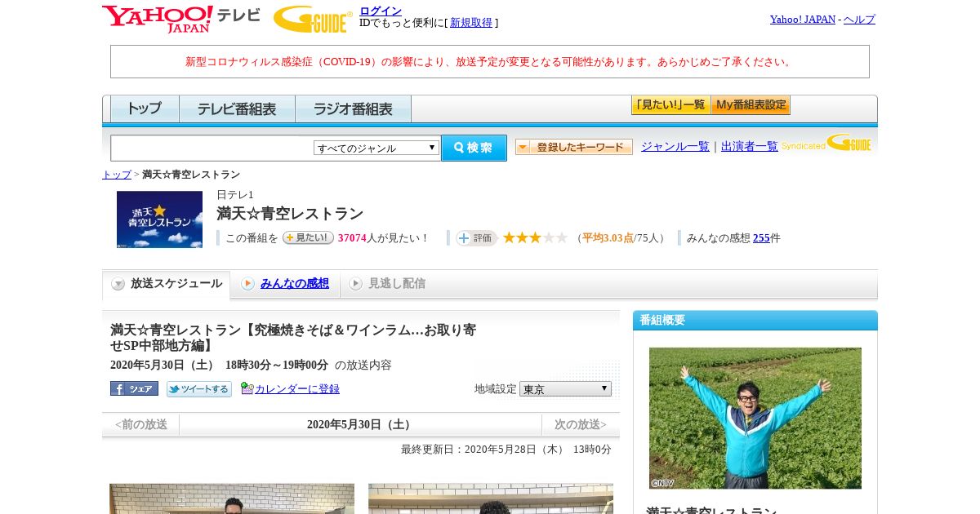This screenshot has width=980, height=514.
Task: Click the 番組概要 panel header
Action: tap(755, 320)
